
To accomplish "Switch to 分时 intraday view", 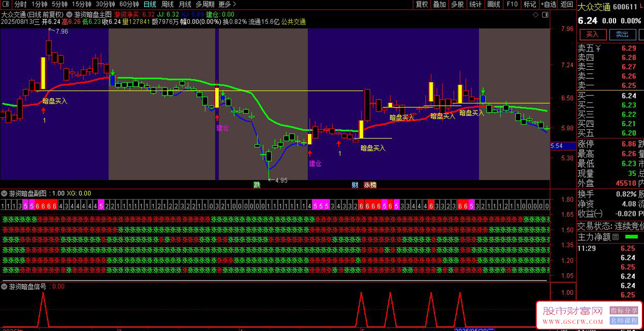I will [x=20, y=4].
